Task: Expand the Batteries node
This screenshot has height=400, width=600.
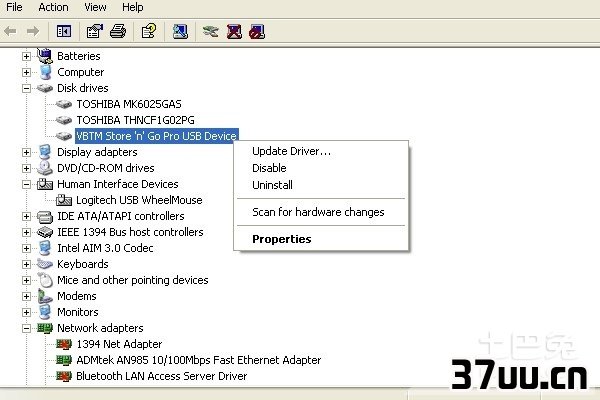Action: [x=26, y=56]
